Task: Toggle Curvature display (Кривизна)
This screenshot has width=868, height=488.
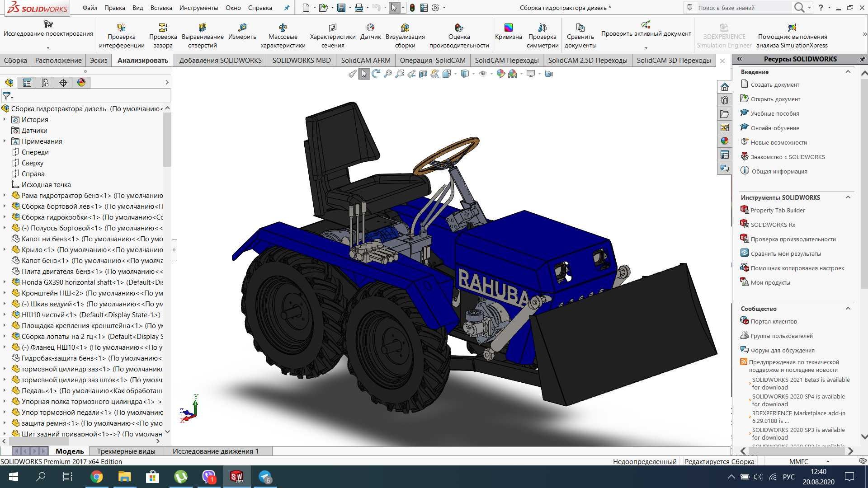Action: pos(509,32)
